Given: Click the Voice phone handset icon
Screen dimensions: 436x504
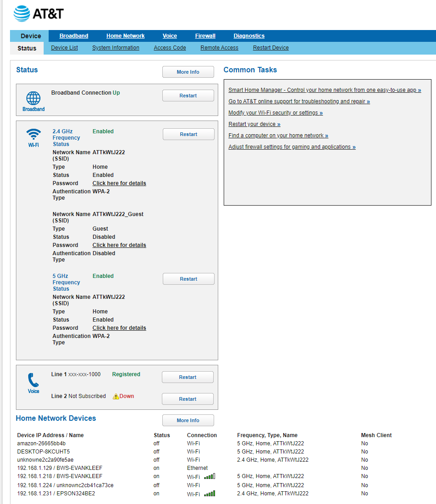Looking at the screenshot, I should pyautogui.click(x=33, y=380).
